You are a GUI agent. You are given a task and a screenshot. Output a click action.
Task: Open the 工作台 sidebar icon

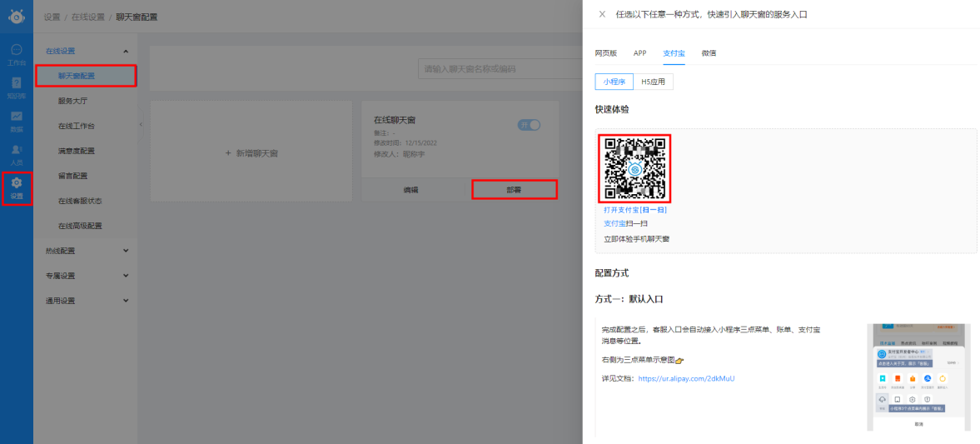(17, 54)
